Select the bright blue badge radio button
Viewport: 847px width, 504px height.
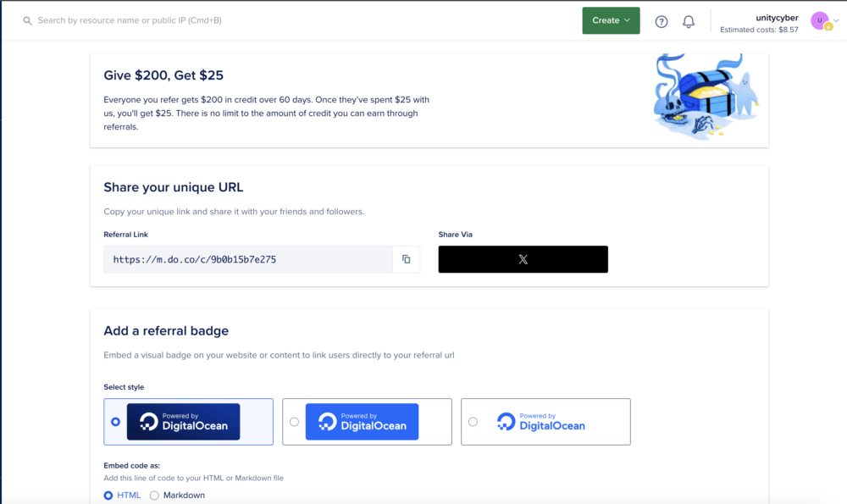294,422
